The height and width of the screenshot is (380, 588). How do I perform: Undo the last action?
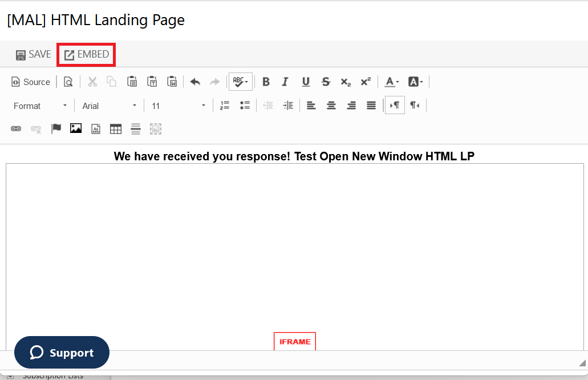tap(195, 82)
